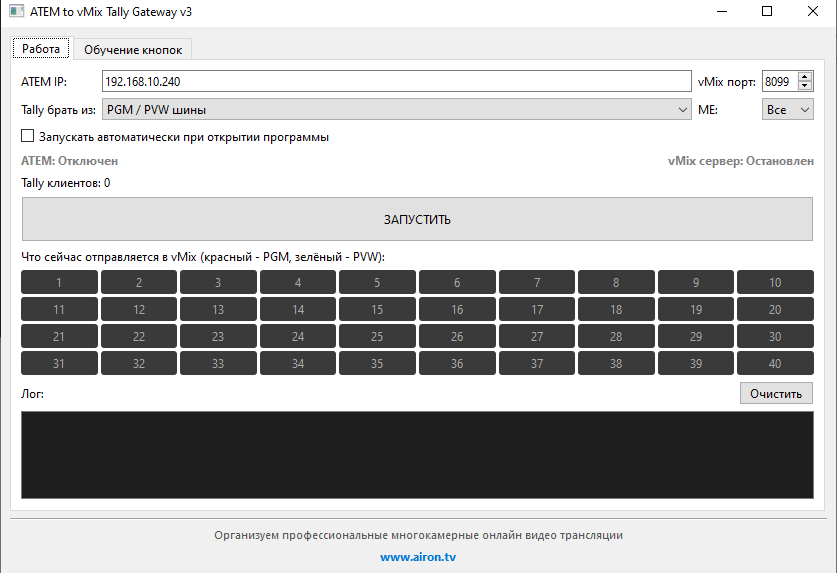Click tally indicator 40
837x573 pixels.
click(776, 364)
